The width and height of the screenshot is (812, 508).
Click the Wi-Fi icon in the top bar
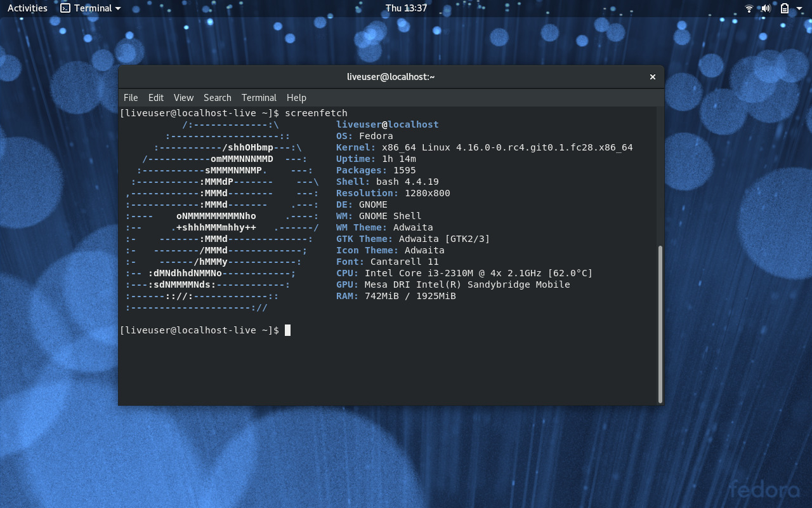(x=749, y=8)
